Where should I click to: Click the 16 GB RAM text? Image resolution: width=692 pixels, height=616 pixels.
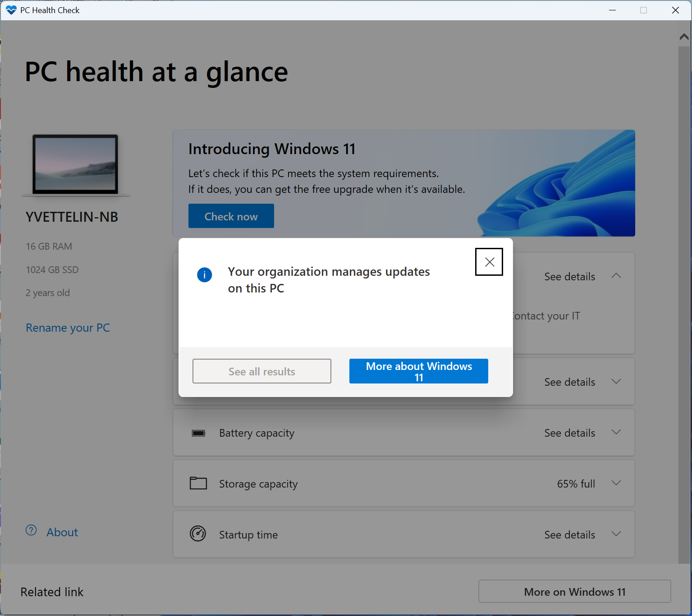(x=49, y=246)
